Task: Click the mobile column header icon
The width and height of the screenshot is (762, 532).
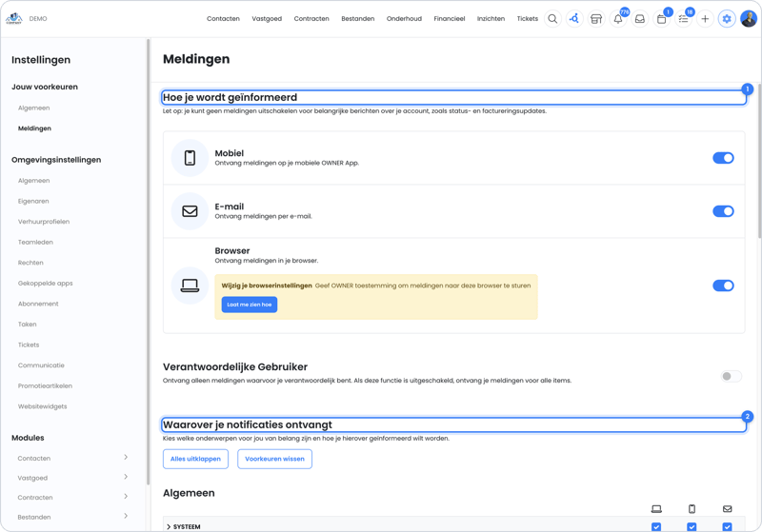Action: pyautogui.click(x=692, y=509)
